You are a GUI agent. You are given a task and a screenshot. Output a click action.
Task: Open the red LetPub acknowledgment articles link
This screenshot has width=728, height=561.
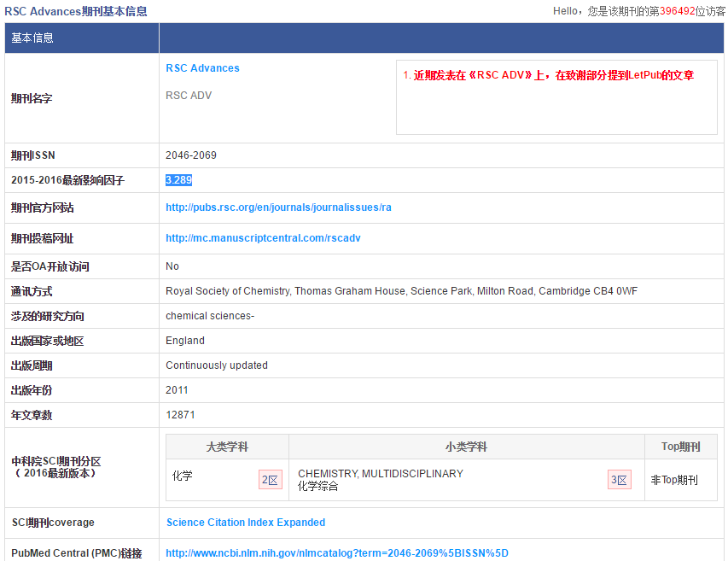[553, 75]
